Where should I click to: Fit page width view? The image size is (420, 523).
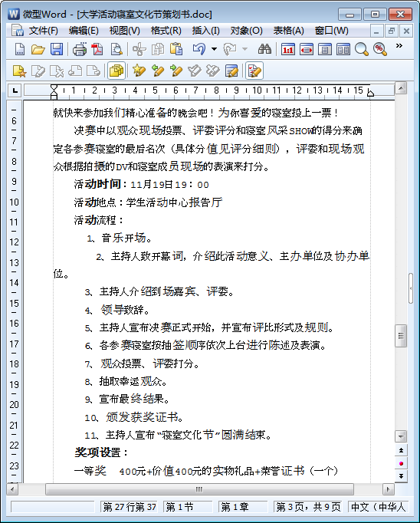click(306, 50)
